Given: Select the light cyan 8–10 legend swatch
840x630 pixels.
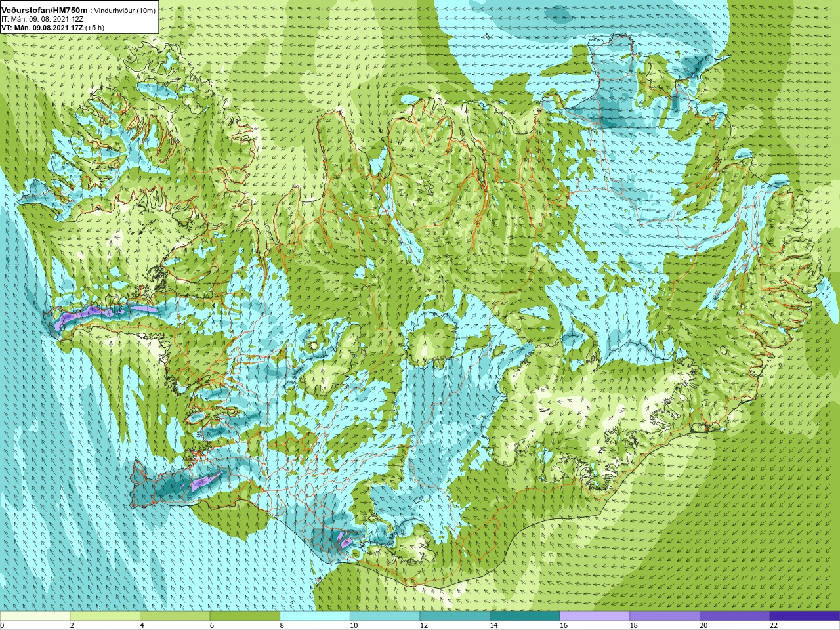Looking at the screenshot, I should click(x=315, y=616).
